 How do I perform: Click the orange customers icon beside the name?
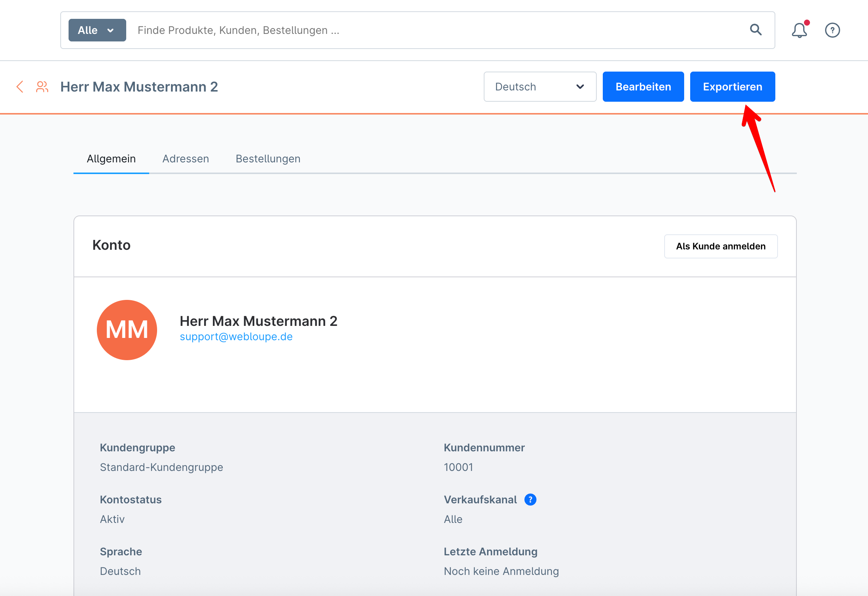(41, 87)
